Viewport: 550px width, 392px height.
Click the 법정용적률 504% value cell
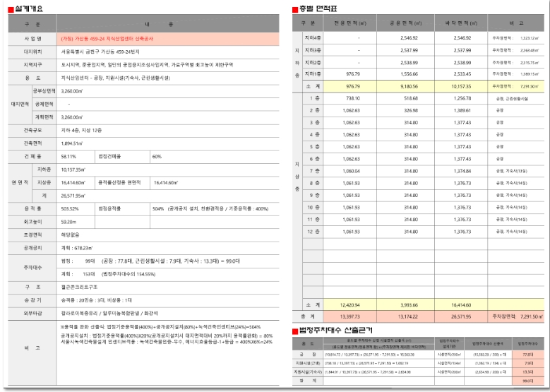click(212, 209)
